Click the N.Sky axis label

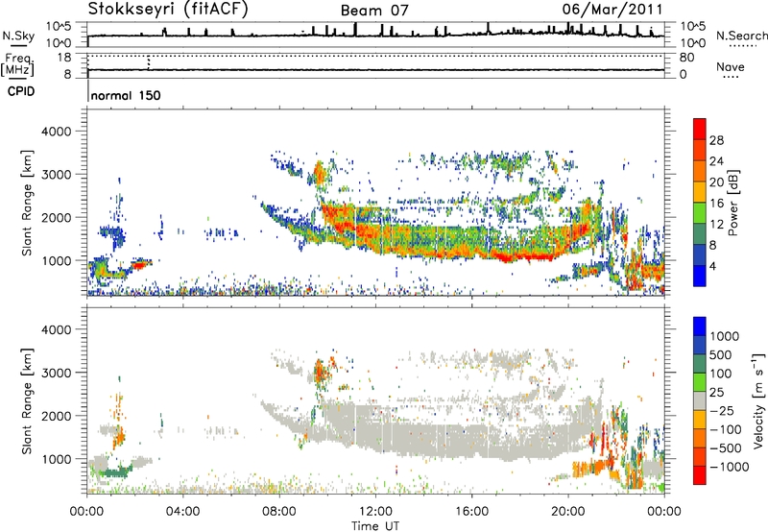(18, 36)
